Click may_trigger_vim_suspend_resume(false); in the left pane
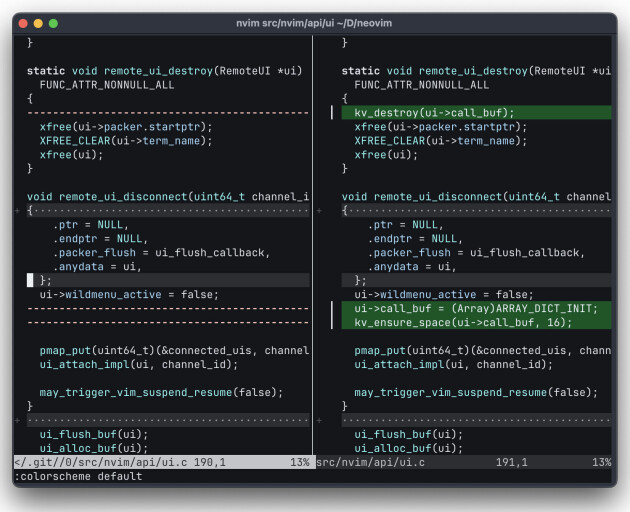Viewport: 630px width, 512px height. tap(161, 393)
